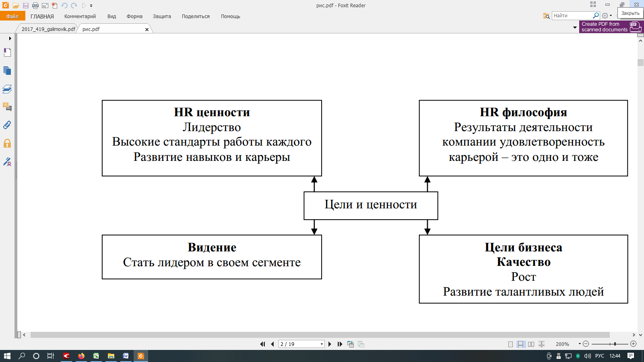Open the Защита ribbon tab
644x362 pixels.
pyautogui.click(x=162, y=16)
